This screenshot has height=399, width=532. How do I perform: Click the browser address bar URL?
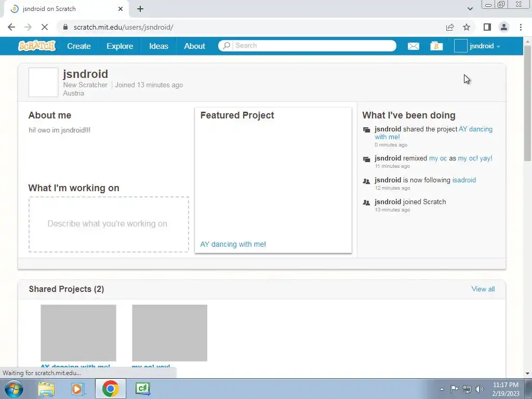click(123, 27)
